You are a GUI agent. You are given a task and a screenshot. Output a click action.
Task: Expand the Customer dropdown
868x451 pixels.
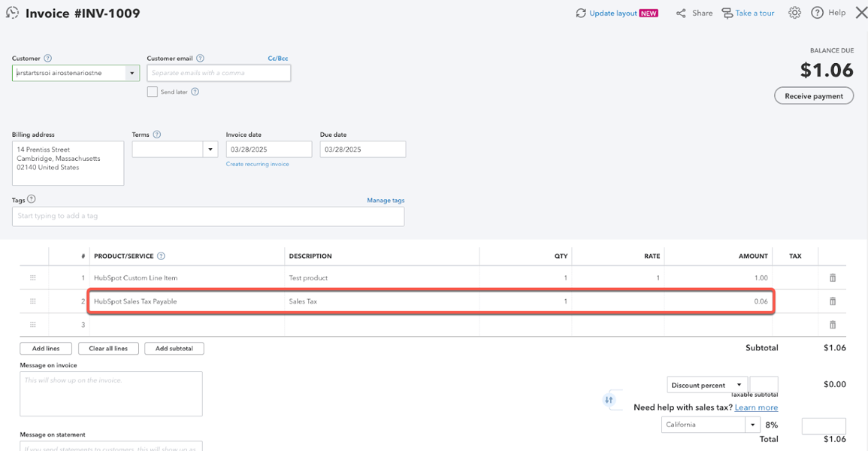coord(132,73)
